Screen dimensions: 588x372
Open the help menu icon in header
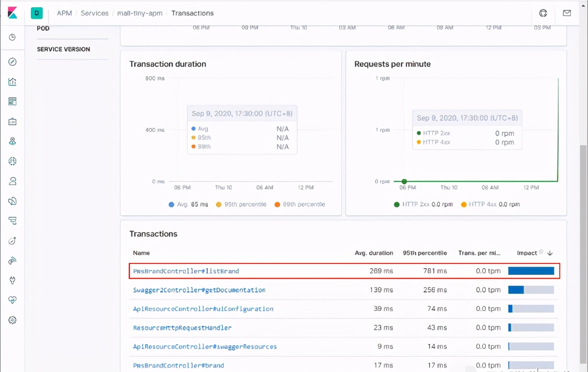(x=543, y=13)
